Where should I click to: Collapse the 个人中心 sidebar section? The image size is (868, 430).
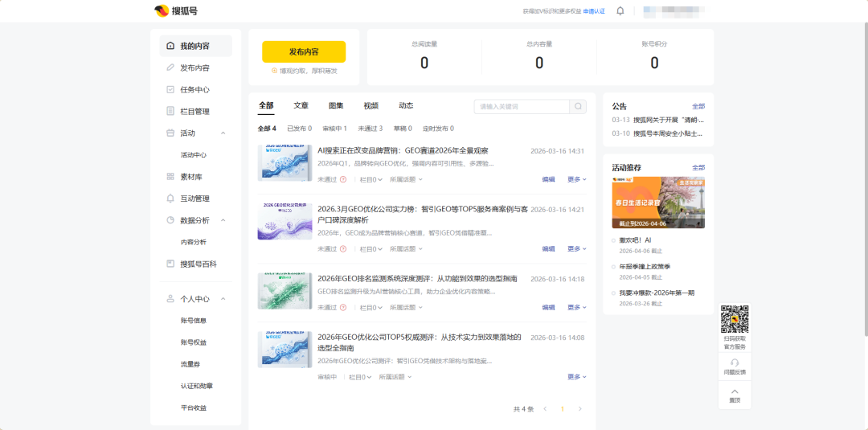(223, 299)
